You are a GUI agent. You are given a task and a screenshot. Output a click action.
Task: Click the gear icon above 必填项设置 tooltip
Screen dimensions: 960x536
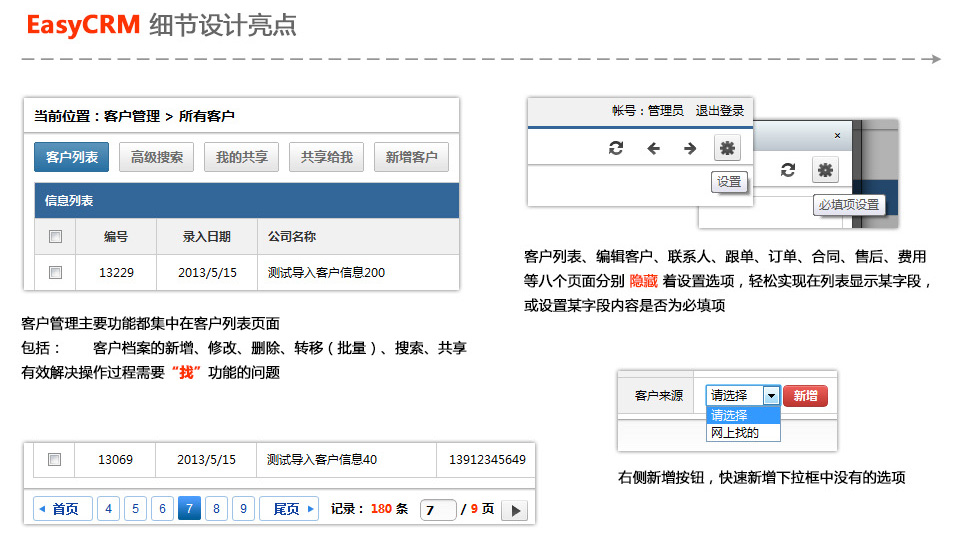click(x=825, y=170)
